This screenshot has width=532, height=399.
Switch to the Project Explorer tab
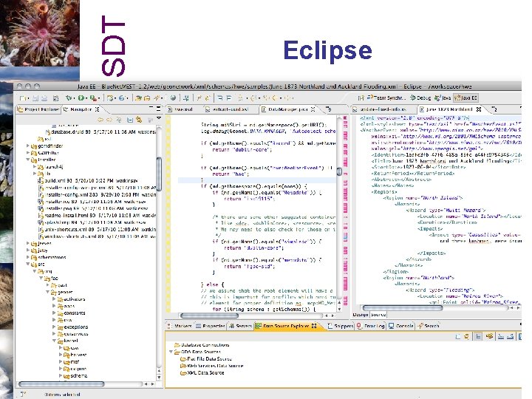(38, 109)
